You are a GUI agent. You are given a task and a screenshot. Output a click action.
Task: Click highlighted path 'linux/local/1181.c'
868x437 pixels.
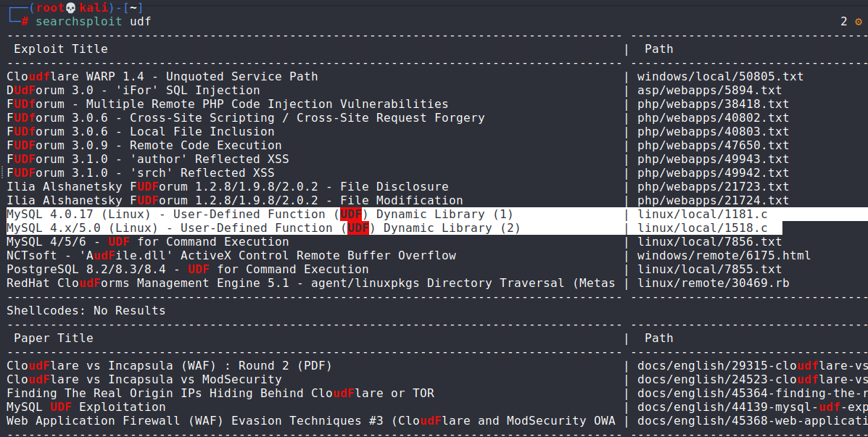pyautogui.click(x=703, y=215)
